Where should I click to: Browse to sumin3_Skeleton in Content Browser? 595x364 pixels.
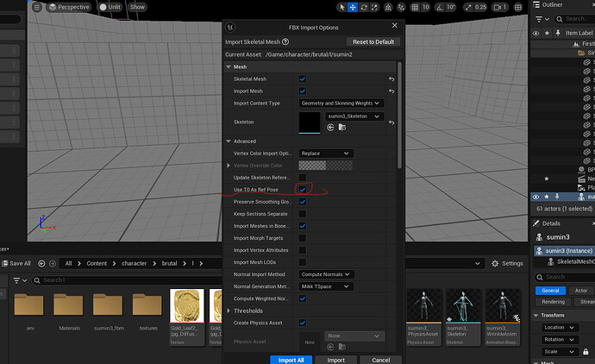341,127
